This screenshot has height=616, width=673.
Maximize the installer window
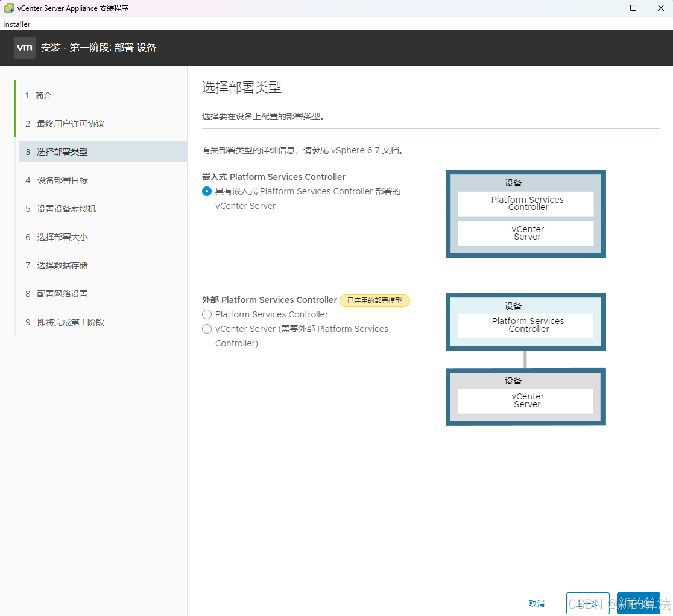tap(633, 8)
